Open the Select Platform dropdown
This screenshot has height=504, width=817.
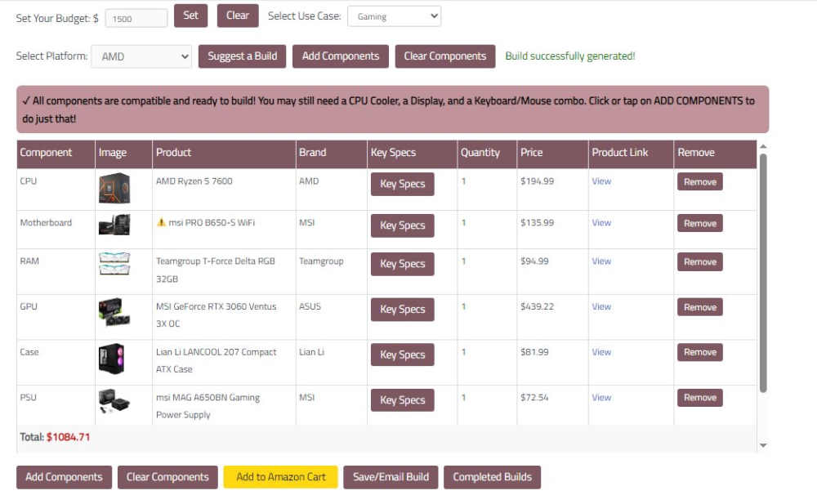click(x=141, y=56)
